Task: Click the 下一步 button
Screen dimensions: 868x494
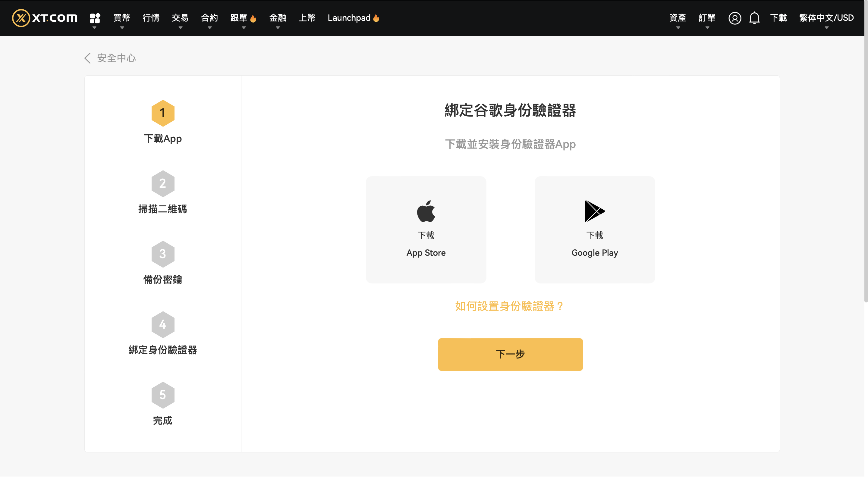Action: point(510,354)
